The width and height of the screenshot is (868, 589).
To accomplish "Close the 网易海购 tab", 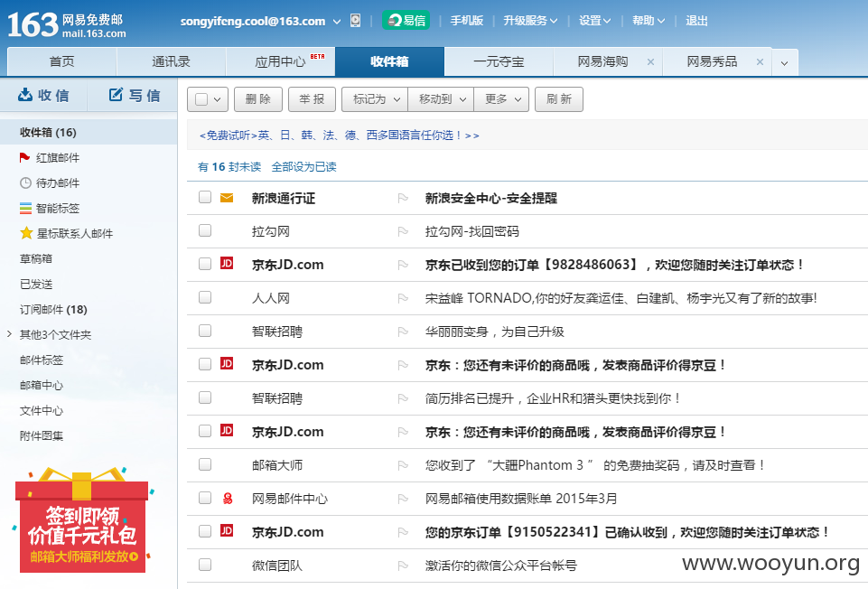I will tap(650, 62).
